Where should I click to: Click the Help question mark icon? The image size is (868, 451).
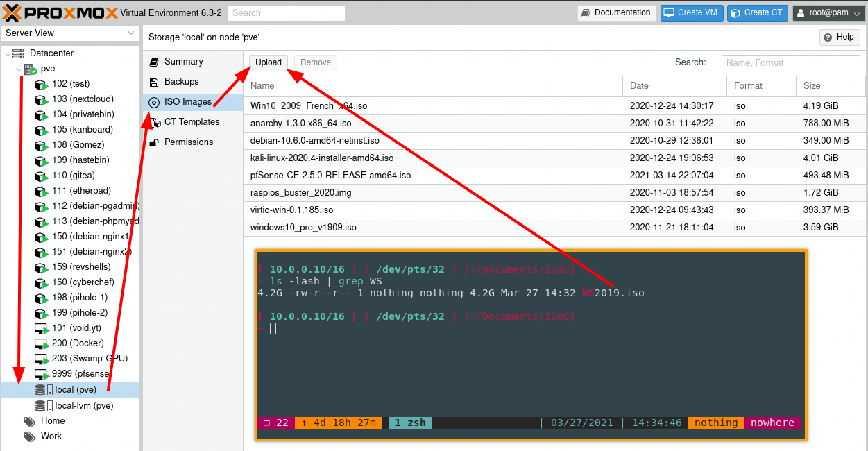(827, 37)
